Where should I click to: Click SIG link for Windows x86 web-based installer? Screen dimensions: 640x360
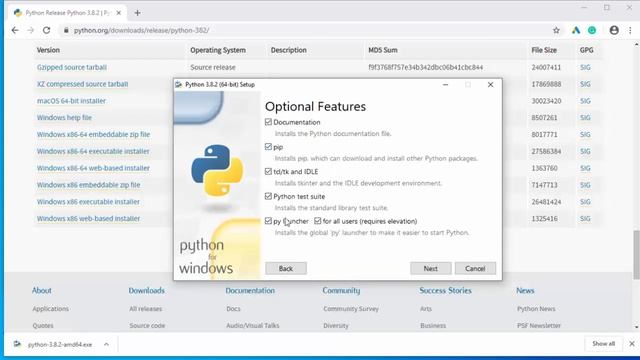[585, 218]
